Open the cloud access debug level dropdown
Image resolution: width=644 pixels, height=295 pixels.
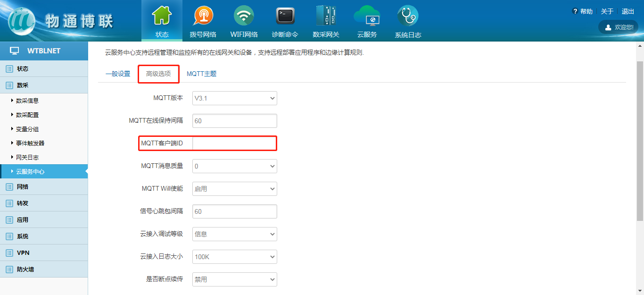click(234, 234)
